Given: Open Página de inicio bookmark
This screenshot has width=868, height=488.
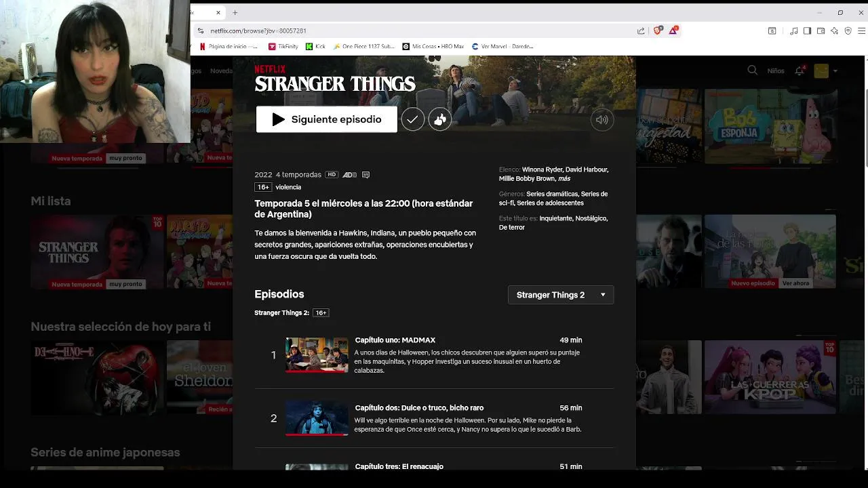Looking at the screenshot, I should [x=229, y=47].
